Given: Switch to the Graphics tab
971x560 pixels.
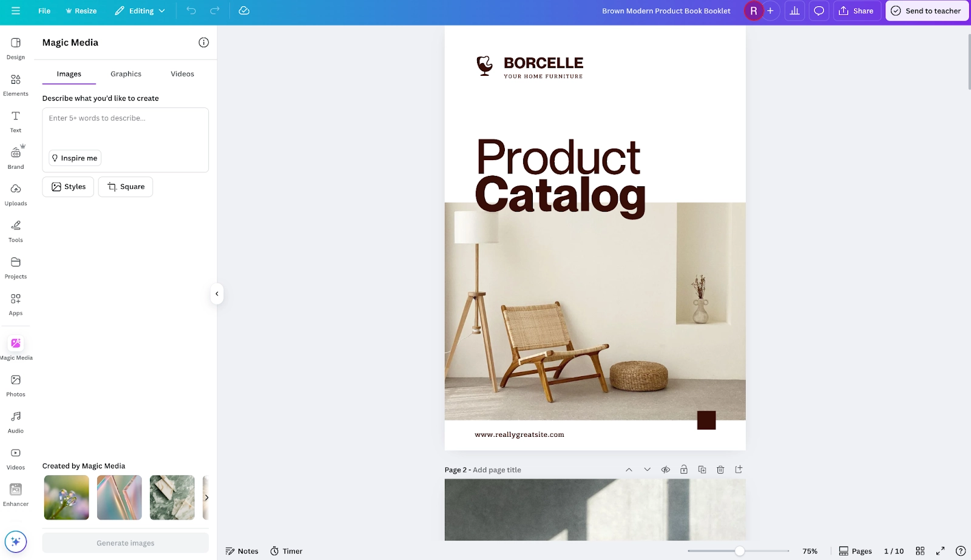Looking at the screenshot, I should (125, 73).
